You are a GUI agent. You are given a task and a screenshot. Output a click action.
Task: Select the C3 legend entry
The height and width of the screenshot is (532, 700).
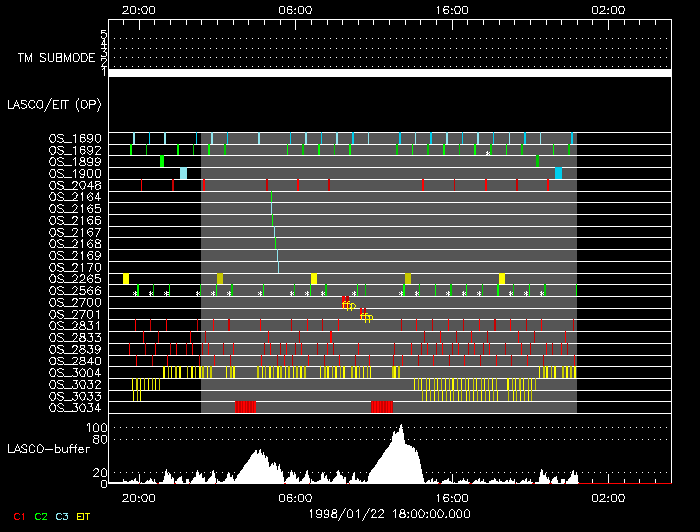point(63,516)
